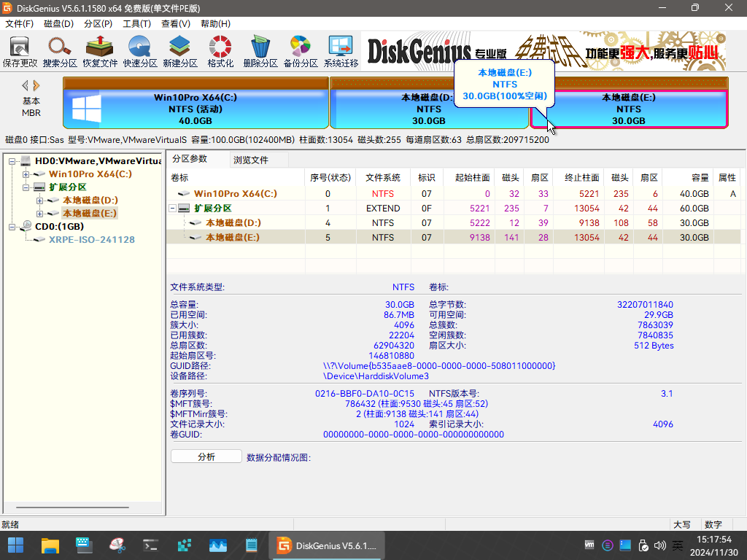747x560 pixels.
Task: Select 本地磁盘(D:) row in partition table
Action: click(233, 222)
